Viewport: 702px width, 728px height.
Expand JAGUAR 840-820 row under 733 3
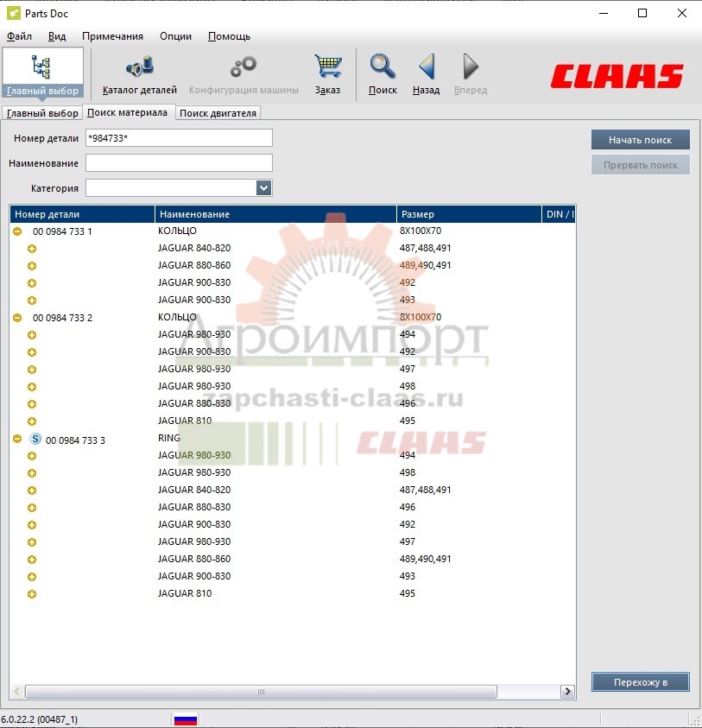(32, 491)
